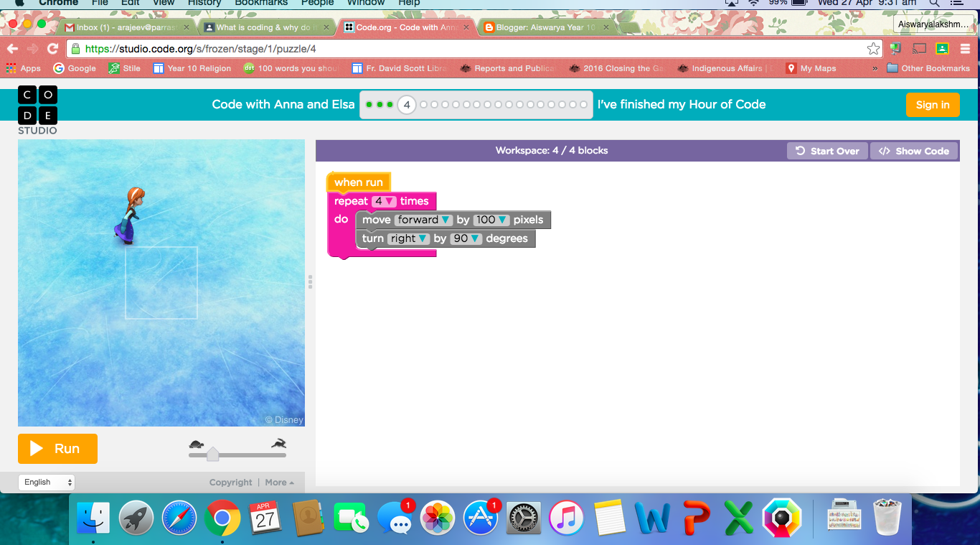The width and height of the screenshot is (980, 545).
Task: Switch to the Blogger Aiswarya Year 10 tab
Action: point(545,27)
